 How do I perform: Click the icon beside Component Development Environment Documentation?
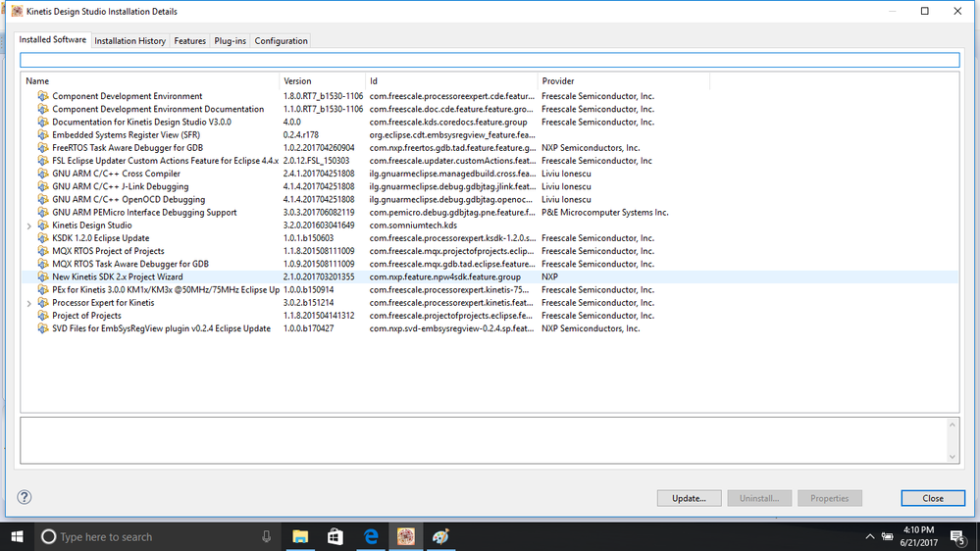(42, 109)
